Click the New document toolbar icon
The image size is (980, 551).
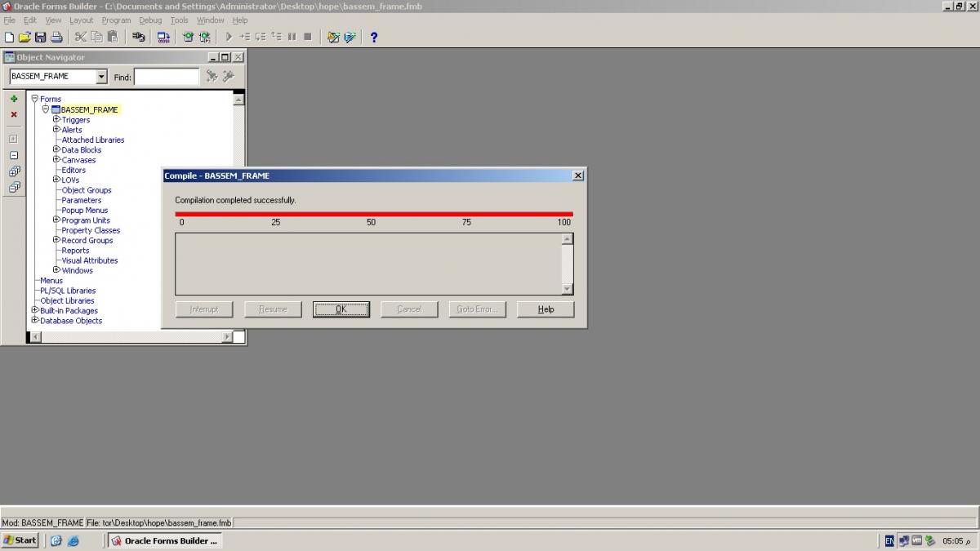[9, 37]
